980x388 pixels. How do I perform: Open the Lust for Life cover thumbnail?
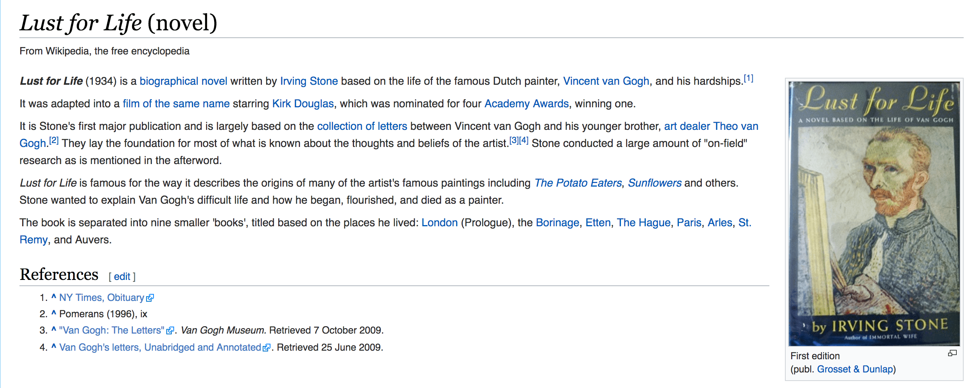click(874, 213)
